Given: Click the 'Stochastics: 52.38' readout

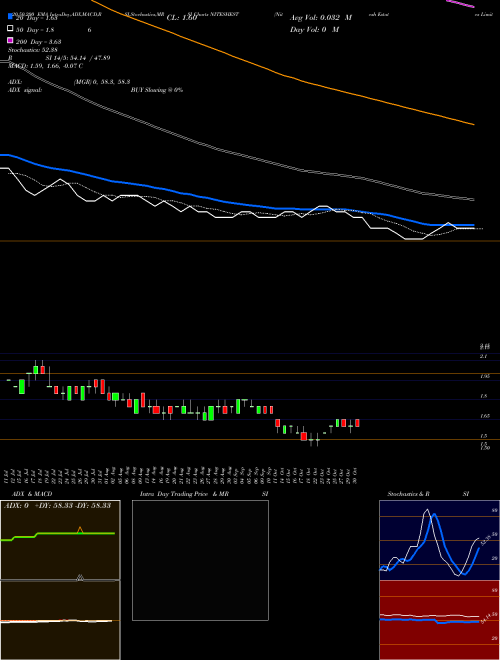Looking at the screenshot, I should pyautogui.click(x=33, y=50).
